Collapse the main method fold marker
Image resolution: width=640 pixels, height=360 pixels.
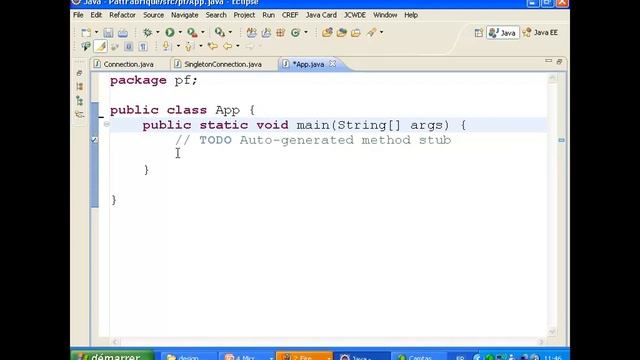[x=107, y=124]
